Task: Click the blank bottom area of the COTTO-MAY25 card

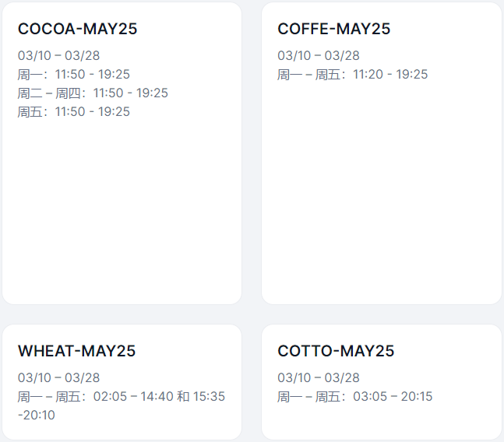Action: 381,424
